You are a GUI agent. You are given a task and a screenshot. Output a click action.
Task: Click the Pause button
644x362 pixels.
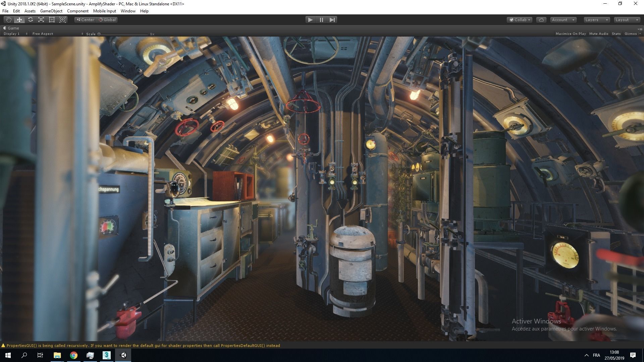click(x=321, y=20)
